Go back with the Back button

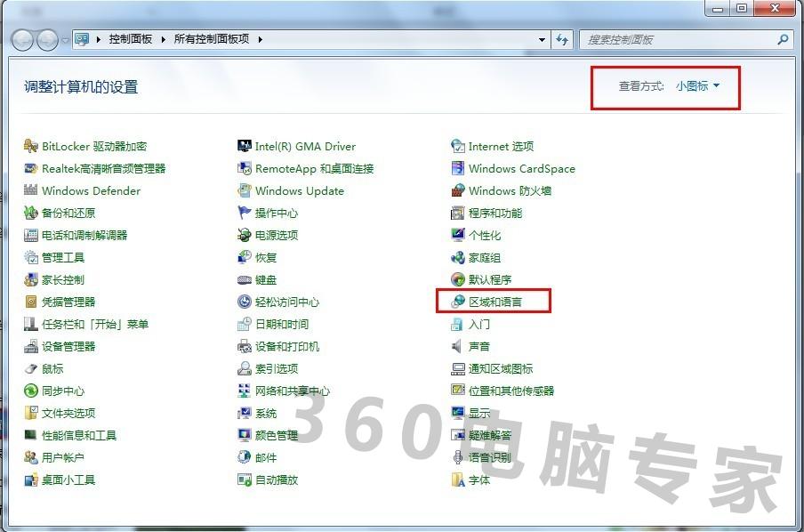point(22,40)
